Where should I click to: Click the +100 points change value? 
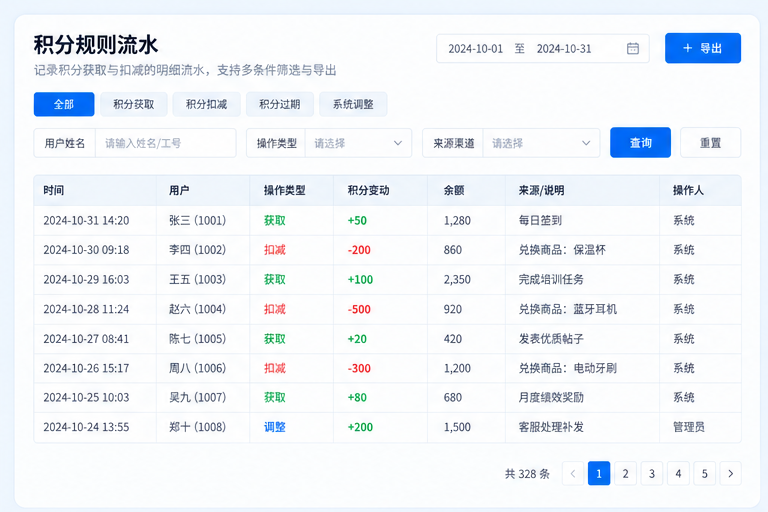click(360, 280)
